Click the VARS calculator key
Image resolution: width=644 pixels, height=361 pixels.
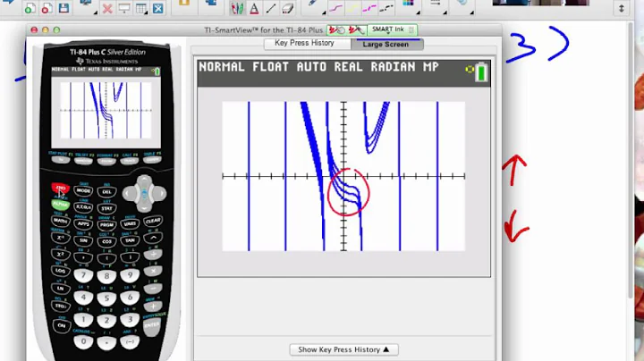click(x=131, y=223)
